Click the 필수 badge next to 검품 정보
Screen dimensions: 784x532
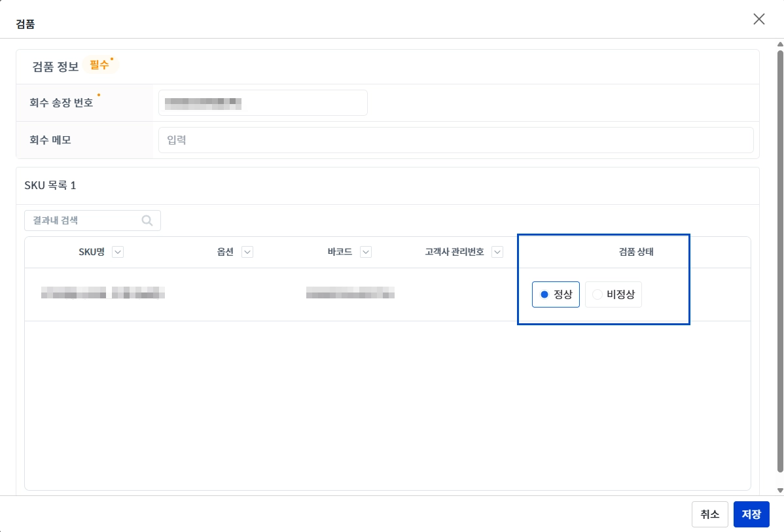click(100, 65)
